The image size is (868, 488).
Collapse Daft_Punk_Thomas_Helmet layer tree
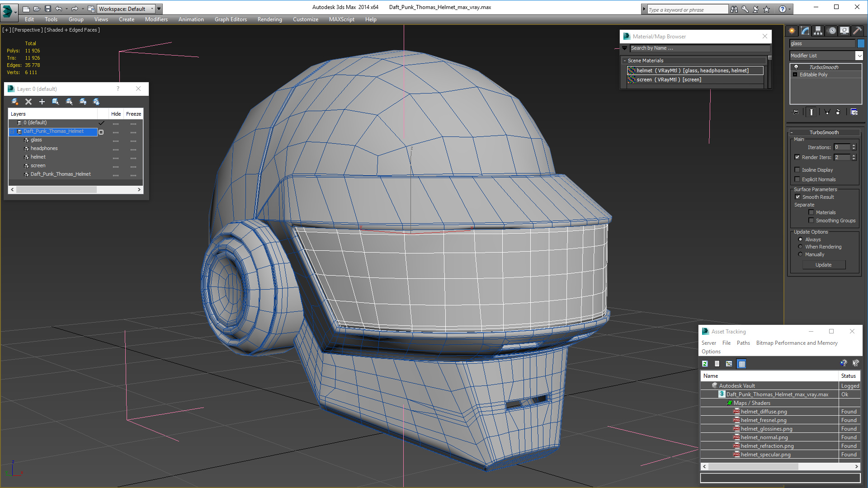pyautogui.click(x=12, y=131)
